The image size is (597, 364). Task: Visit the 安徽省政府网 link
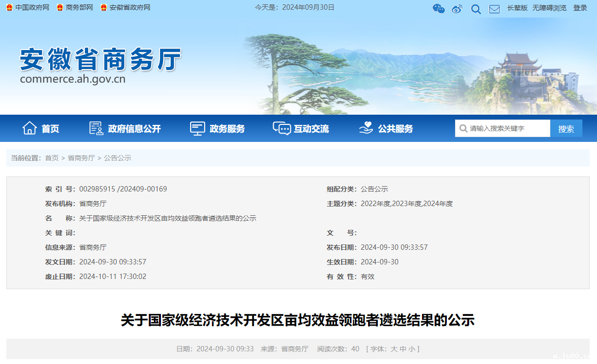click(129, 8)
